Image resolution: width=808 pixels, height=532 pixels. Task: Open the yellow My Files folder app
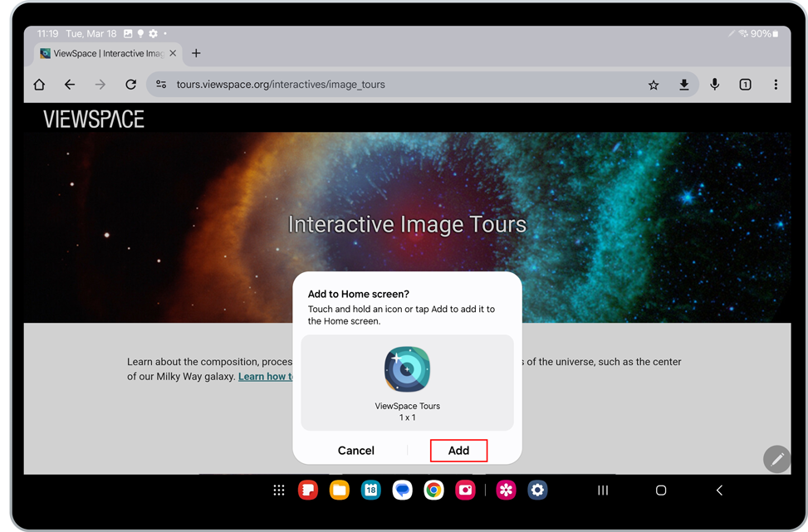(339, 491)
